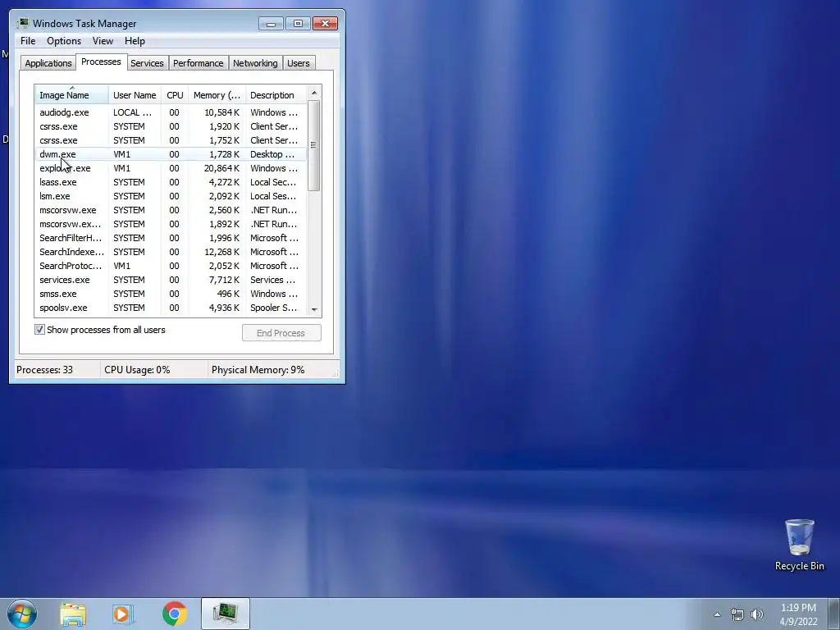This screenshot has width=840, height=630.
Task: Sort by Description column header
Action: coord(276,95)
